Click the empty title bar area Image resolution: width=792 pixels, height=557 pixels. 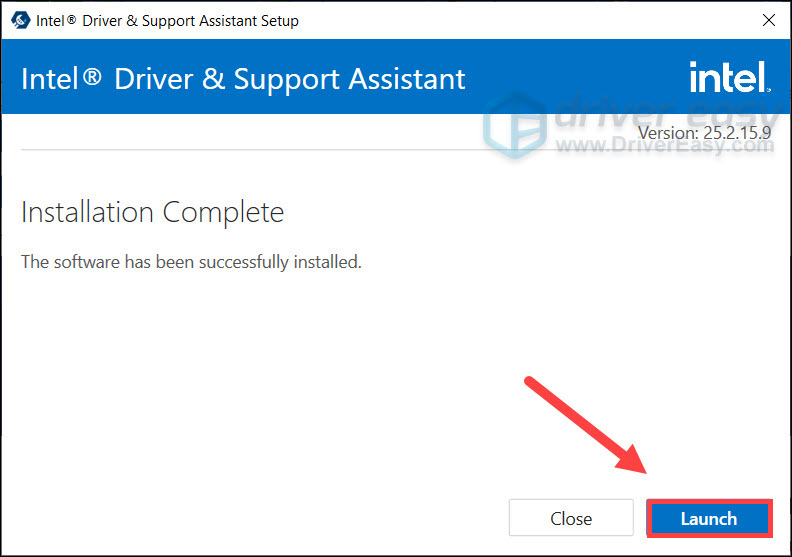[520, 20]
